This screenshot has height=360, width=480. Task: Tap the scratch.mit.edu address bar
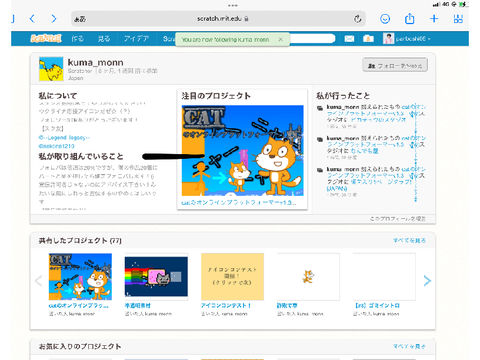pos(218,19)
